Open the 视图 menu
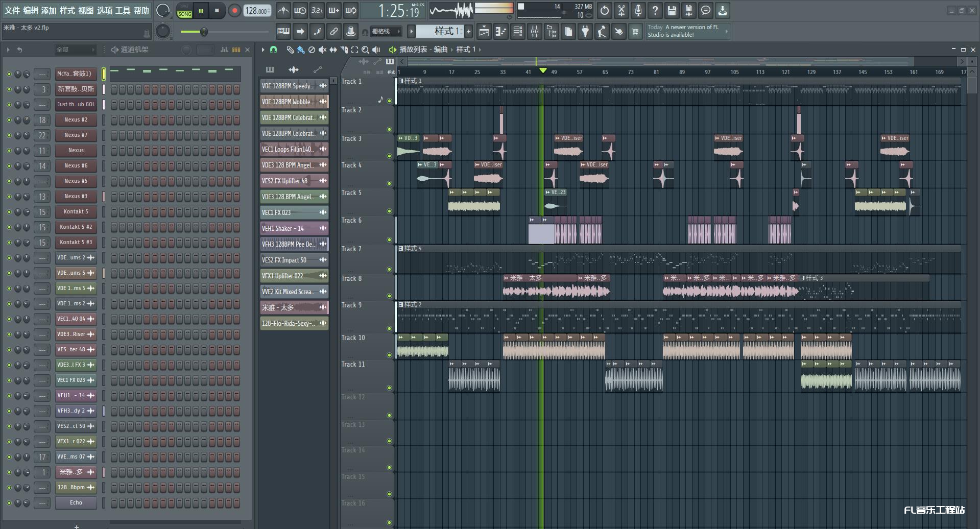980x529 pixels. pos(86,10)
